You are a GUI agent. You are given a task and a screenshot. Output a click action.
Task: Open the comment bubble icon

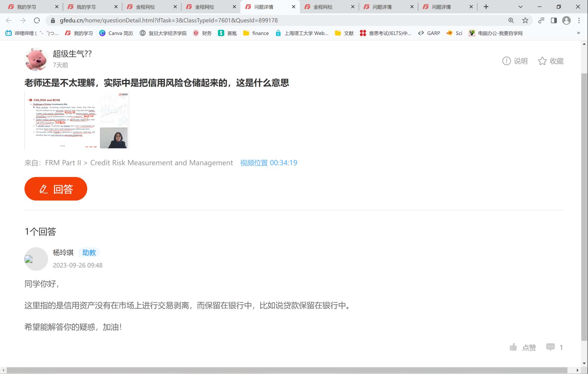coord(550,347)
